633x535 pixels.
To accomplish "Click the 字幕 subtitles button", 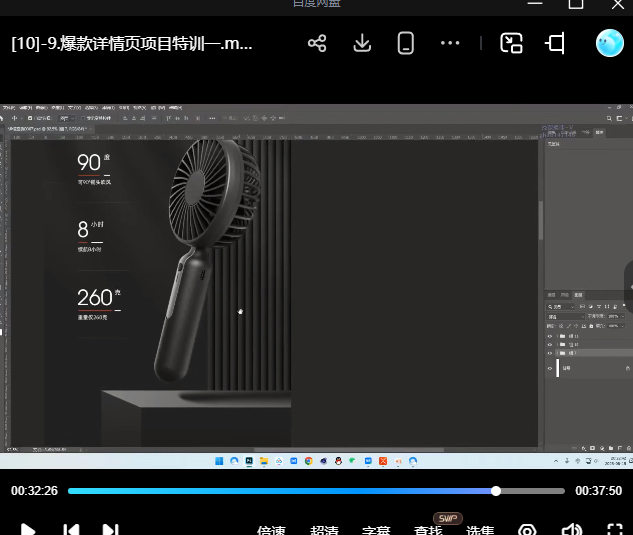I will pyautogui.click(x=376, y=530).
